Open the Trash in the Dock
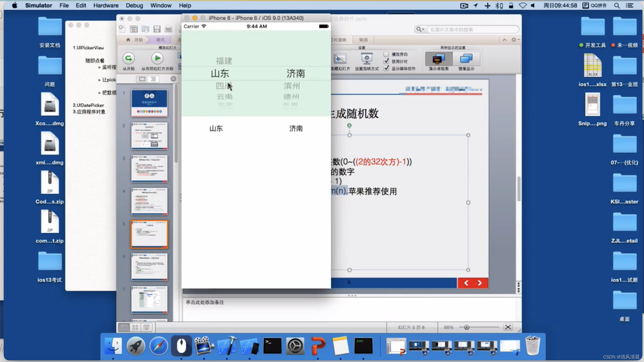Image resolution: width=644 pixels, height=362 pixels. click(532, 346)
